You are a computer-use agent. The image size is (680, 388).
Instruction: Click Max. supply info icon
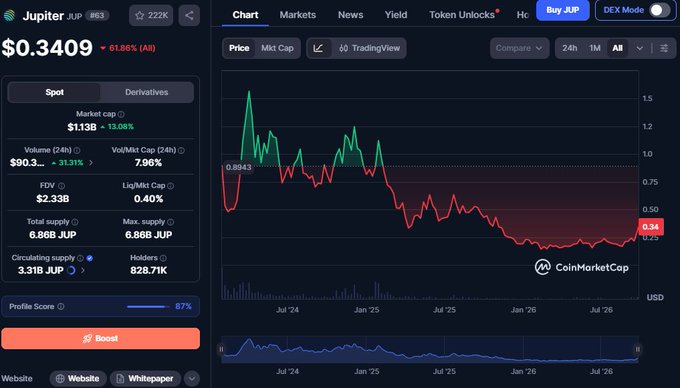(170, 222)
